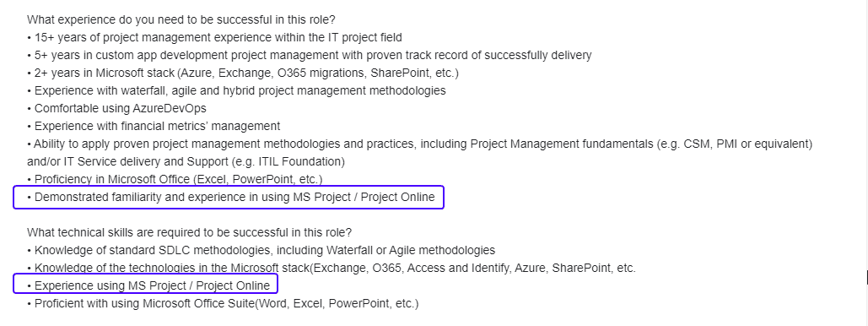
Task: Click the 'Knowledge of the technologies in the Microsoft stack' line
Action: tap(331, 269)
